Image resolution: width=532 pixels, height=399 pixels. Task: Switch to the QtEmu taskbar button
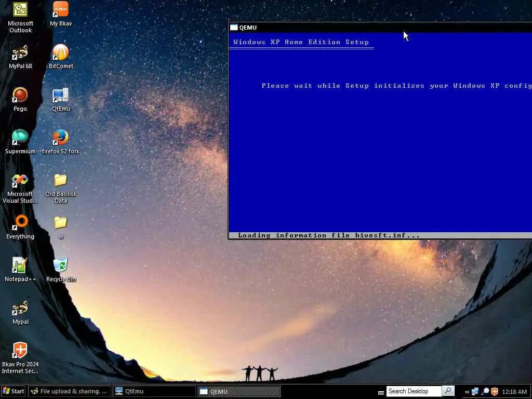coord(154,391)
